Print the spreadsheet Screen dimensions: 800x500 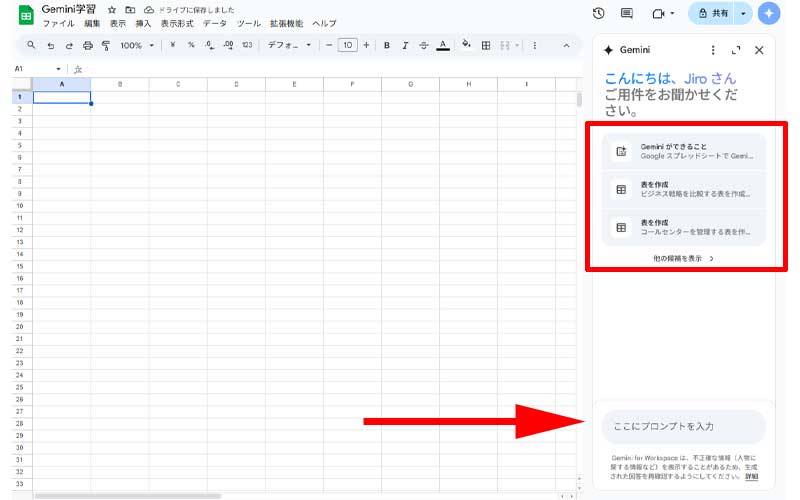click(x=88, y=45)
